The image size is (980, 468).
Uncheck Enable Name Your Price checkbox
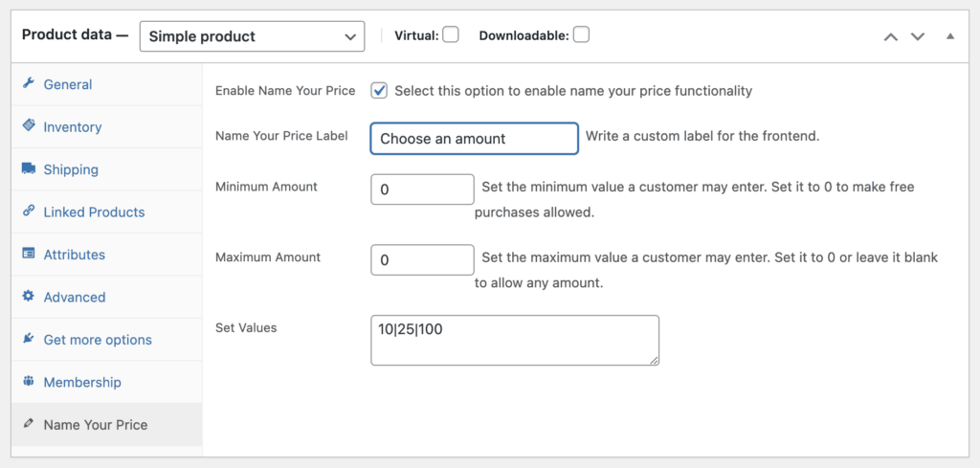379,91
